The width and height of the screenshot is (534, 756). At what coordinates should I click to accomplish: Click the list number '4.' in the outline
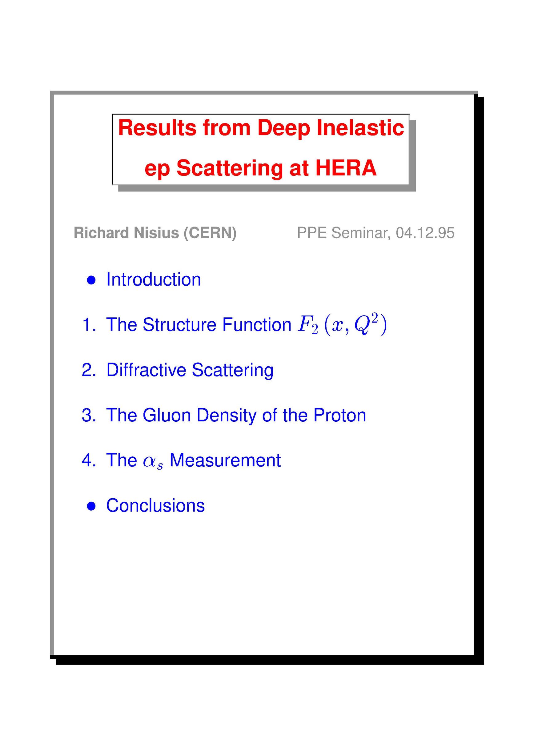tap(89, 460)
